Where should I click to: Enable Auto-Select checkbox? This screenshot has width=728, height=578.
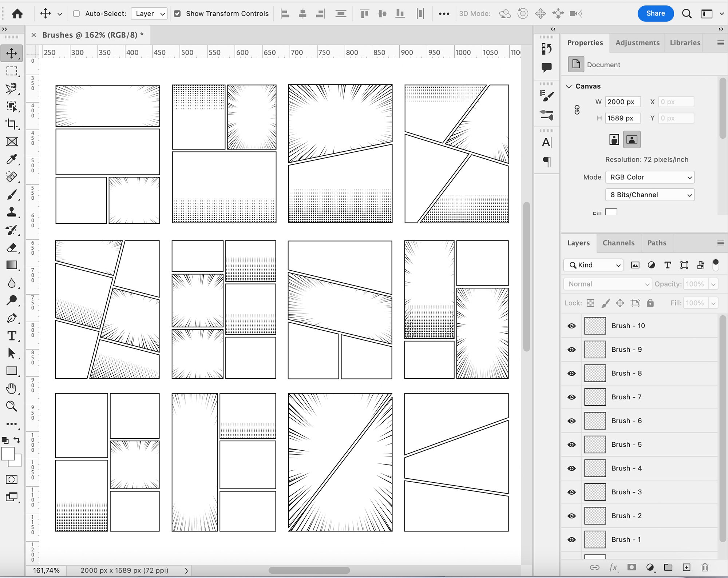click(x=76, y=13)
